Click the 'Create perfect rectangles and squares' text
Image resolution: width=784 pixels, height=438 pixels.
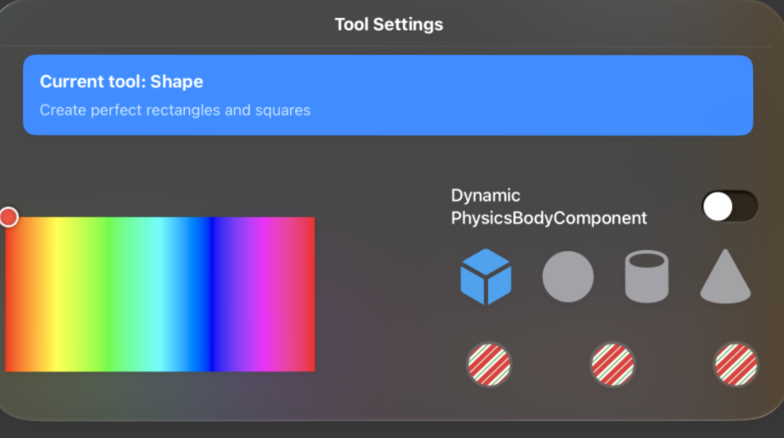175,110
